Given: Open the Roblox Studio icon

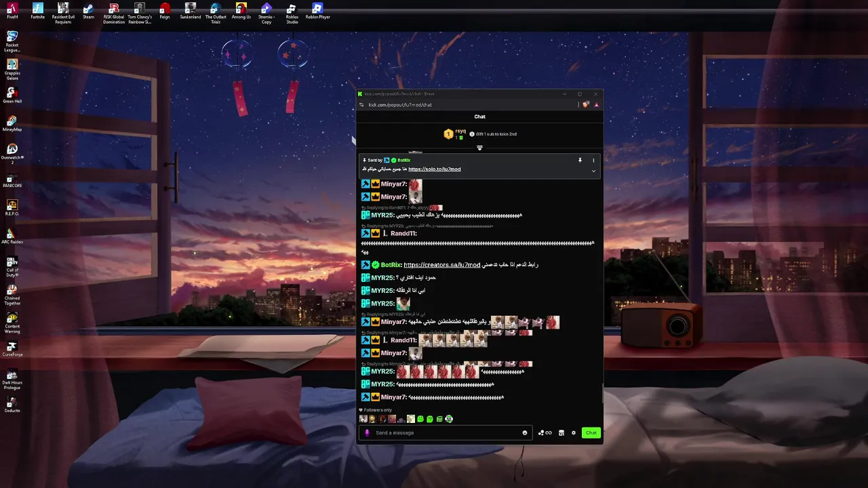Looking at the screenshot, I should click(292, 14).
